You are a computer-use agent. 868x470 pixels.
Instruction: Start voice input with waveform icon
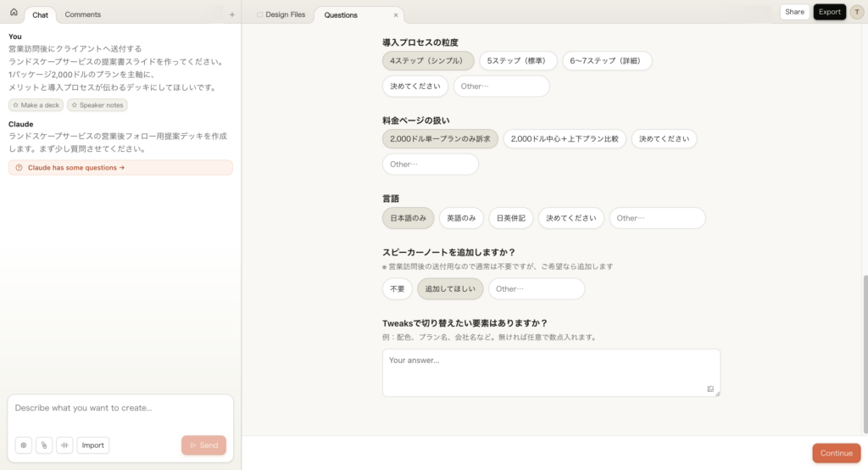pos(64,445)
